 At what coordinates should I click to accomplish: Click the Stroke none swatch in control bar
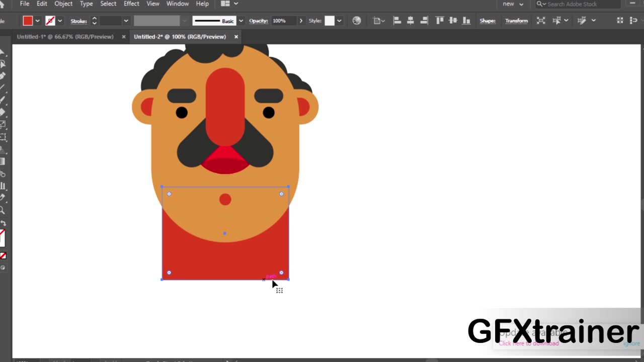coord(50,21)
